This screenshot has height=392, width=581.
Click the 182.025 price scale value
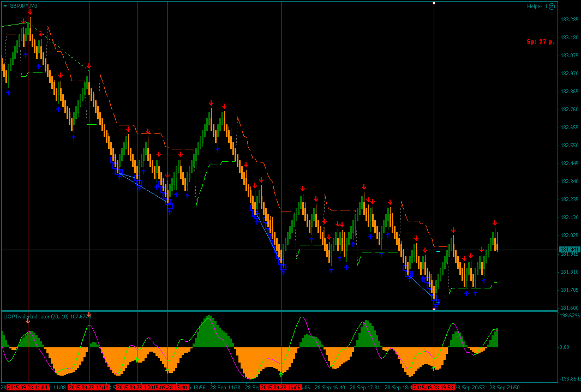570,236
